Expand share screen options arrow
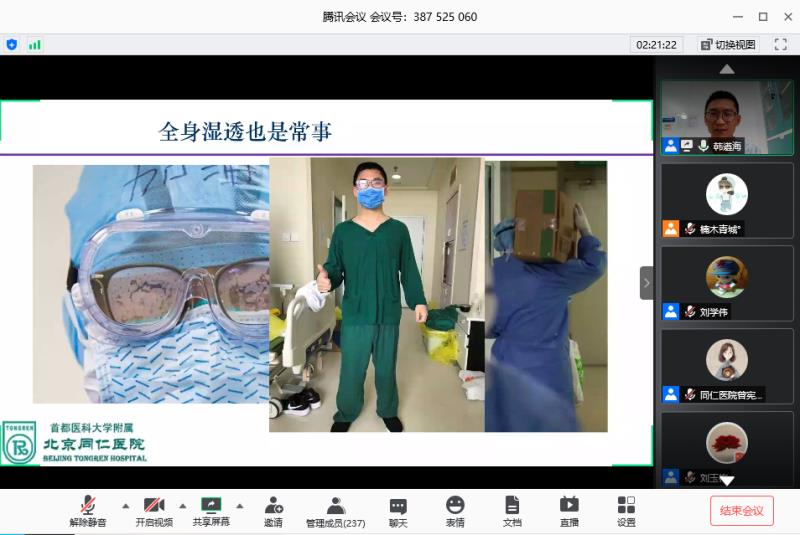This screenshot has width=800, height=535. pos(239,505)
